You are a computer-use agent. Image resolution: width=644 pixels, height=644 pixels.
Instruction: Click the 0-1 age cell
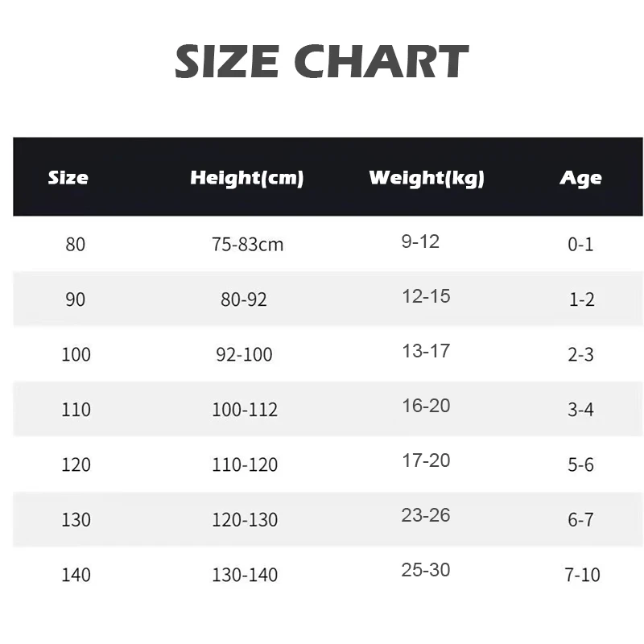[x=580, y=245]
